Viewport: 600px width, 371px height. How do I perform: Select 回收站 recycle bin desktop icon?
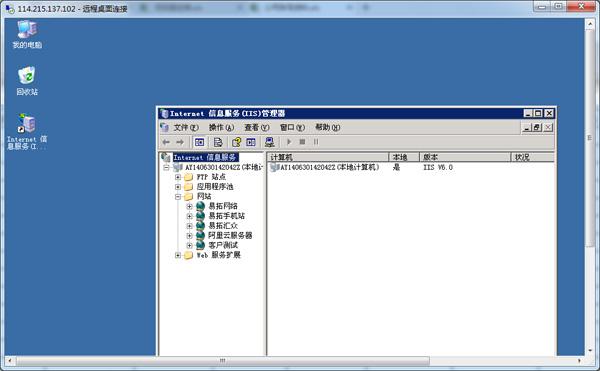point(27,81)
